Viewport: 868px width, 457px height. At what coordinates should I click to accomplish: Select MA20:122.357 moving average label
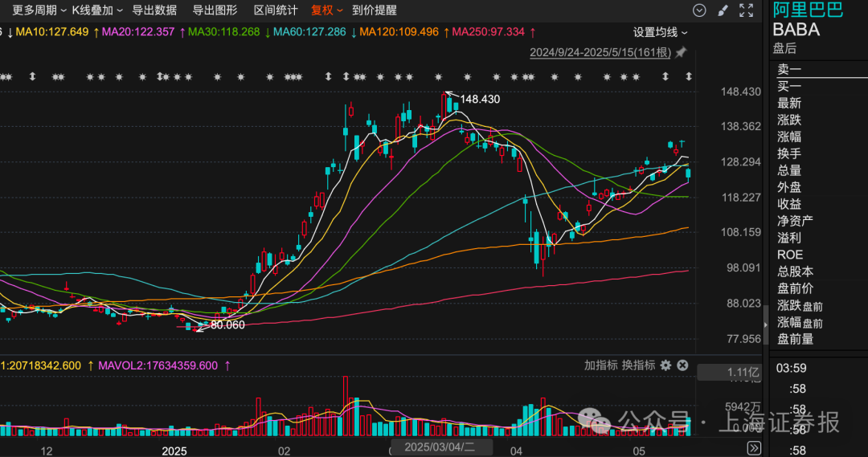[138, 32]
